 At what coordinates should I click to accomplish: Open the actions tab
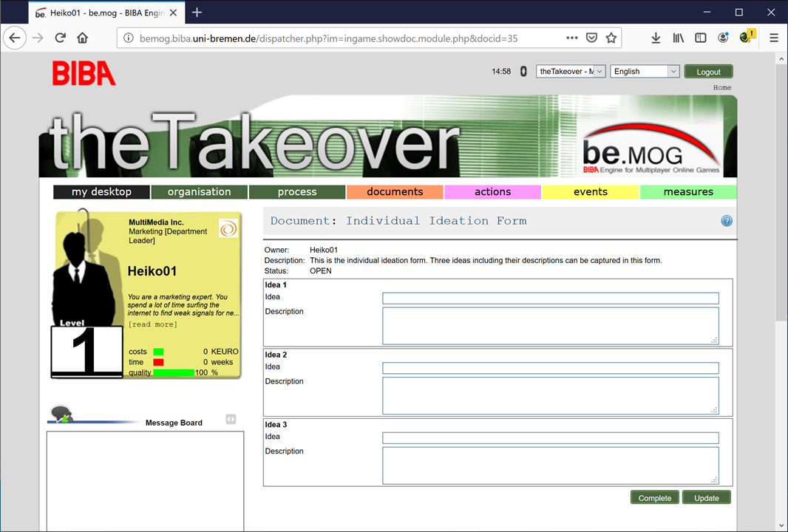(492, 192)
